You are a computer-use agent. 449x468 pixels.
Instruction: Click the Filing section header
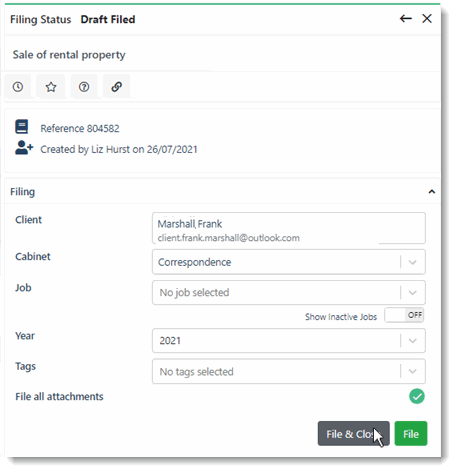(222, 192)
